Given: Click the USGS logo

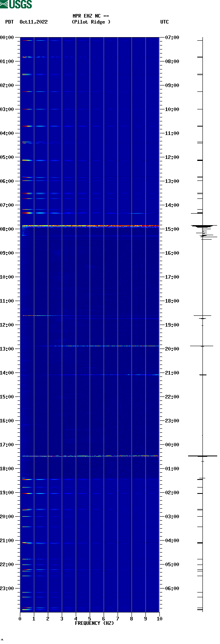Looking at the screenshot, I should 16,4.
